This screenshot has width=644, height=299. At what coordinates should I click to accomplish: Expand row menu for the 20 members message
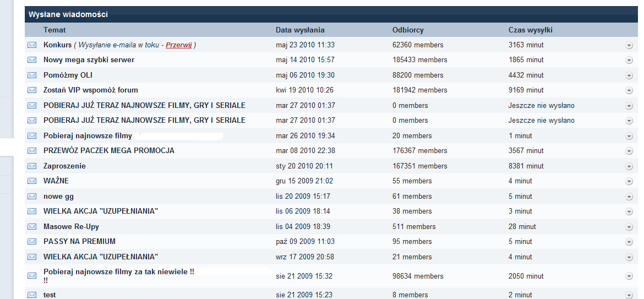(x=629, y=136)
